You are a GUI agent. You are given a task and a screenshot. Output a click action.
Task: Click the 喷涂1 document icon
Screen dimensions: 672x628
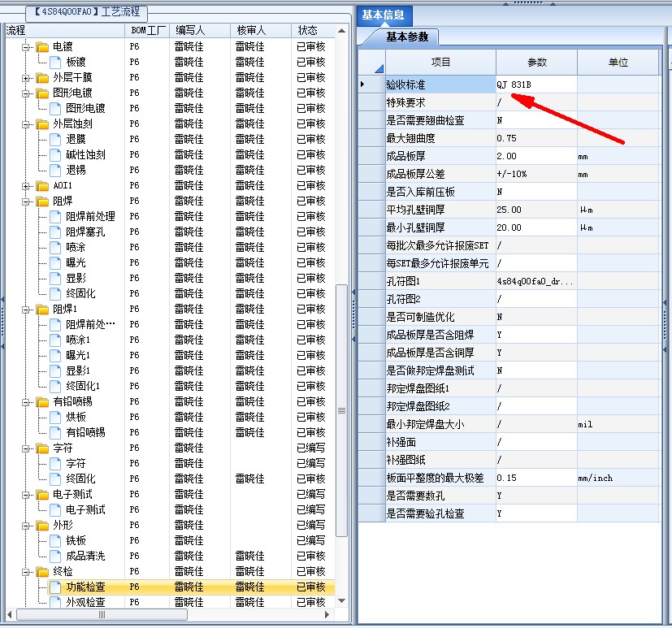(x=55, y=340)
